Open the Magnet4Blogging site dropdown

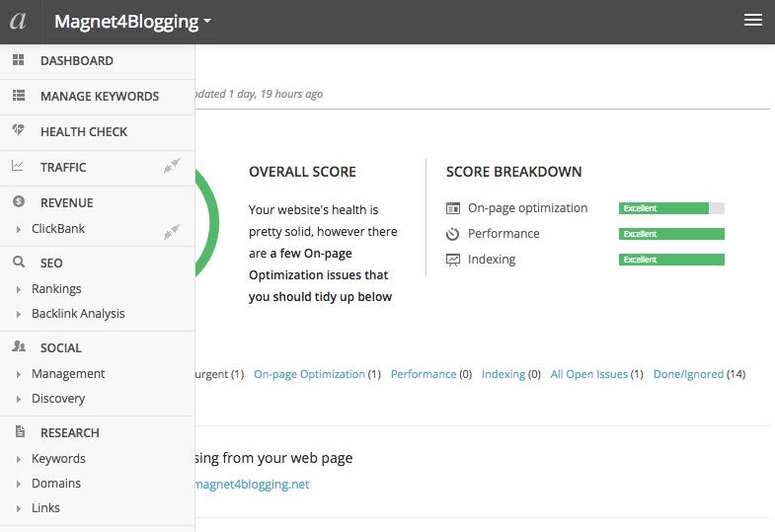coord(132,22)
